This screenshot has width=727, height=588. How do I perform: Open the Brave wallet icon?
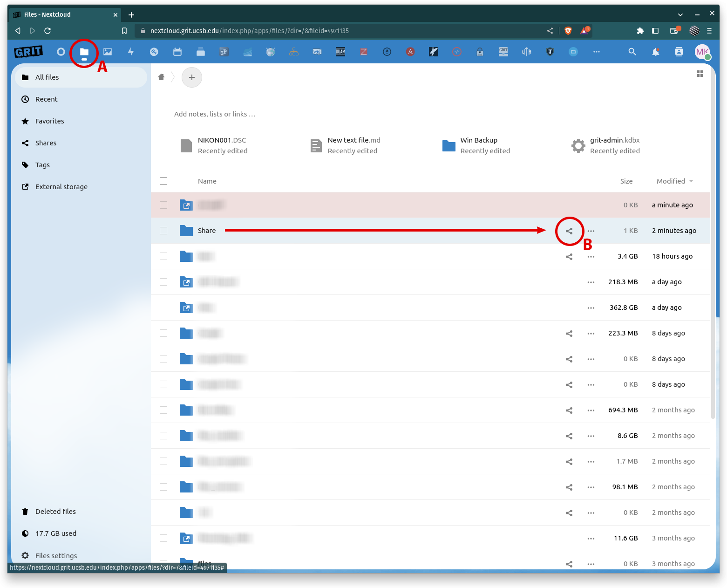[x=674, y=31]
